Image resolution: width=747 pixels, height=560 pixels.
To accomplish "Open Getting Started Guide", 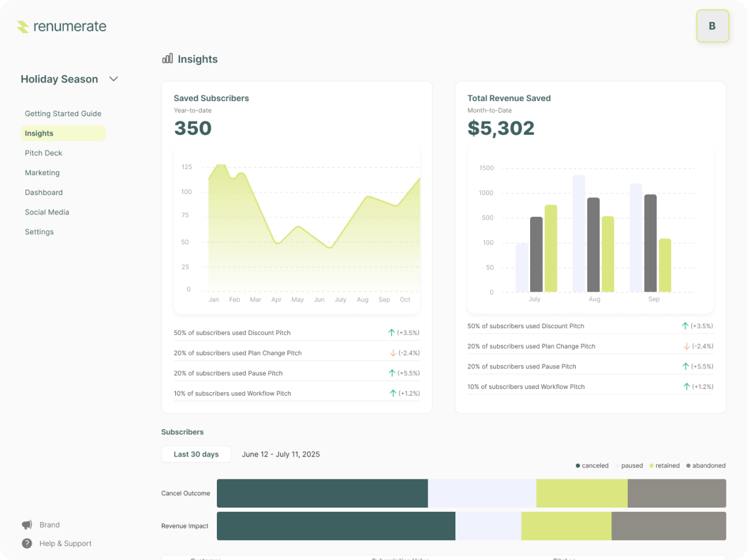I will (63, 113).
